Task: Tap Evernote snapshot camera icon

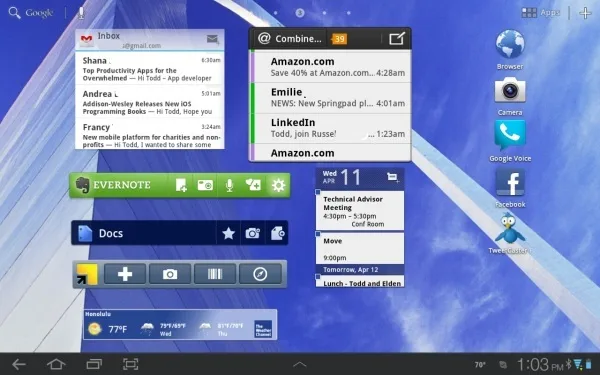Action: tap(205, 185)
